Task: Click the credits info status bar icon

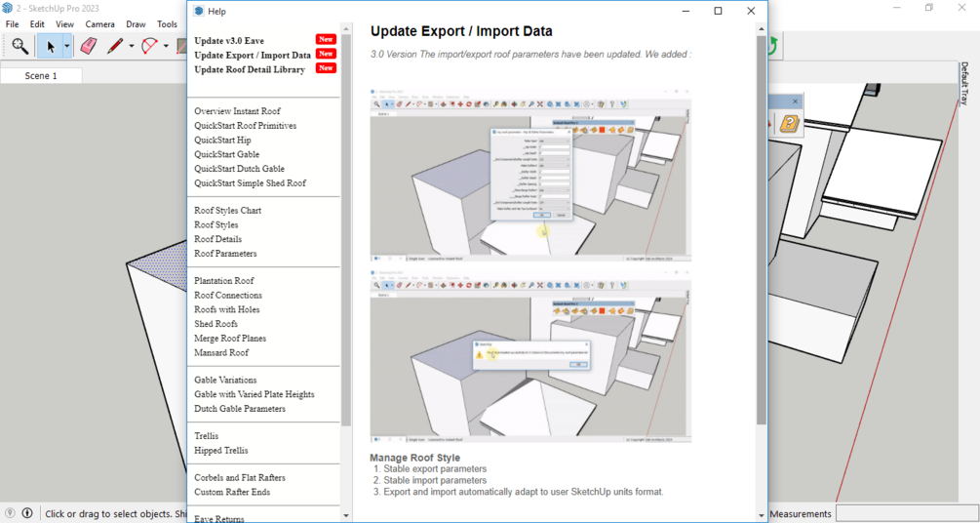Action: (x=27, y=513)
